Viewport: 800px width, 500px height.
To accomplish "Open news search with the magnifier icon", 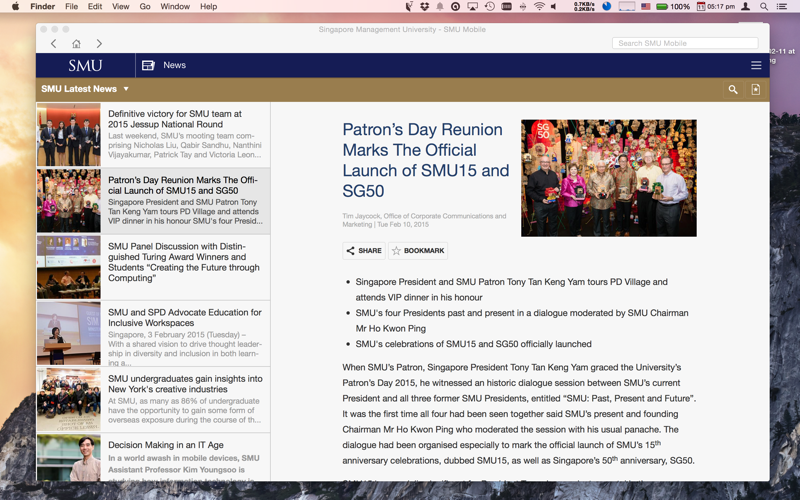I will pyautogui.click(x=733, y=89).
